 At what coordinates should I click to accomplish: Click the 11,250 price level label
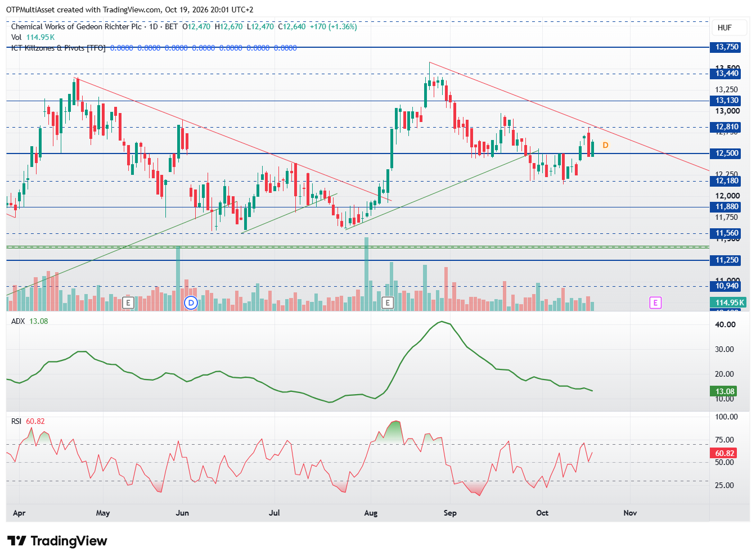pyautogui.click(x=726, y=260)
